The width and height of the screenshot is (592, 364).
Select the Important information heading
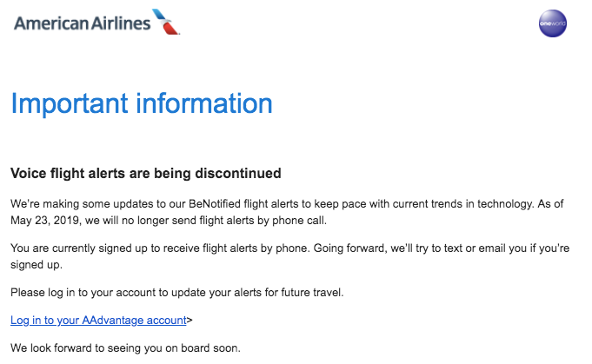click(x=142, y=103)
